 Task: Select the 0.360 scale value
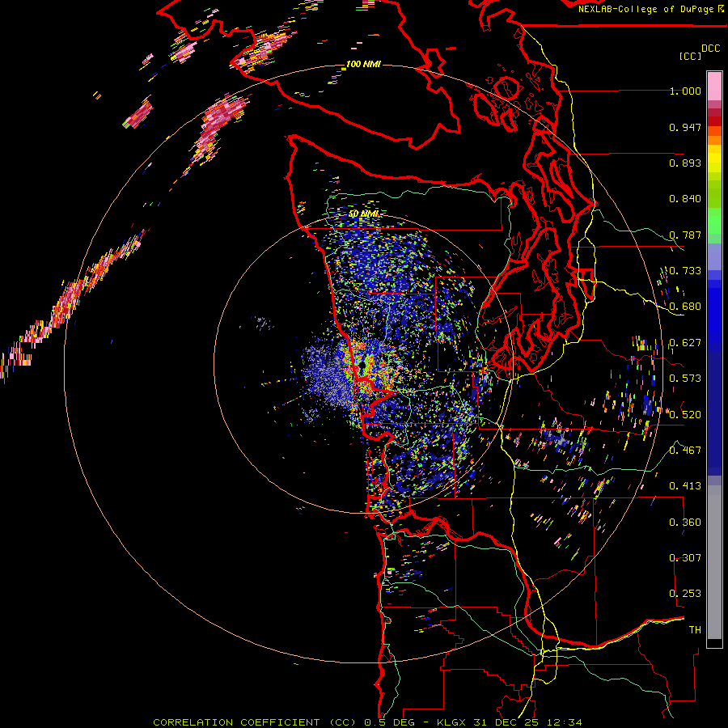click(685, 522)
